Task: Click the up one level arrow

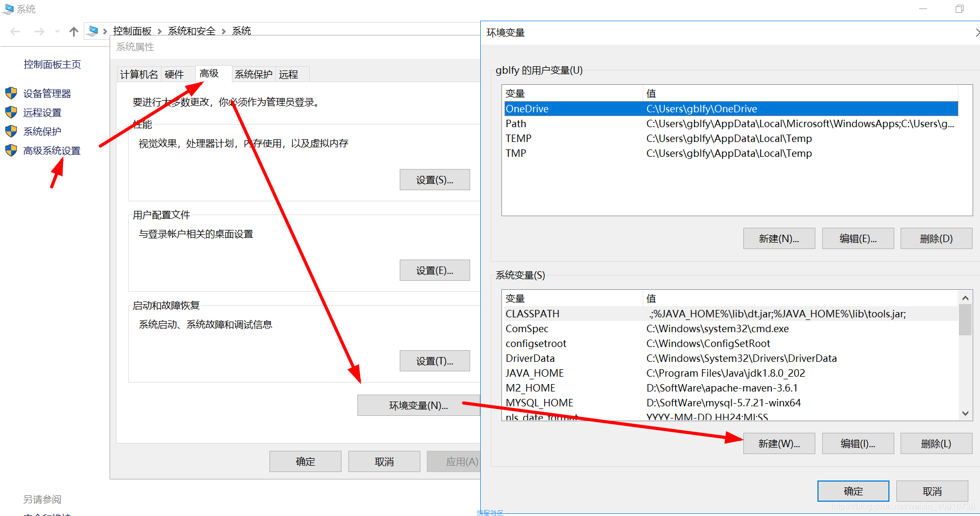Action: click(74, 32)
